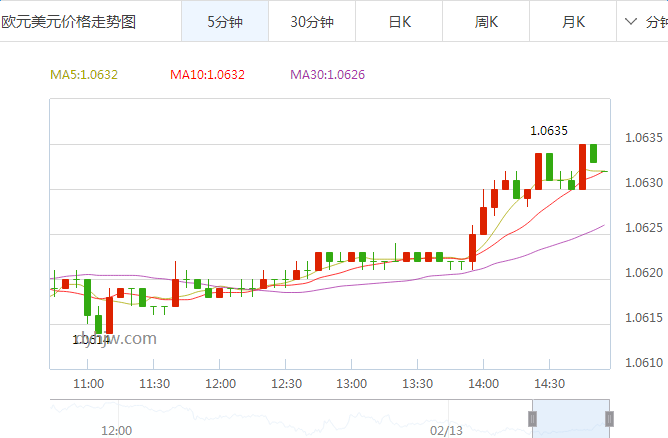The width and height of the screenshot is (668, 438).
Task: Click the 欧元美元价格走势图 title
Action: pos(69,21)
